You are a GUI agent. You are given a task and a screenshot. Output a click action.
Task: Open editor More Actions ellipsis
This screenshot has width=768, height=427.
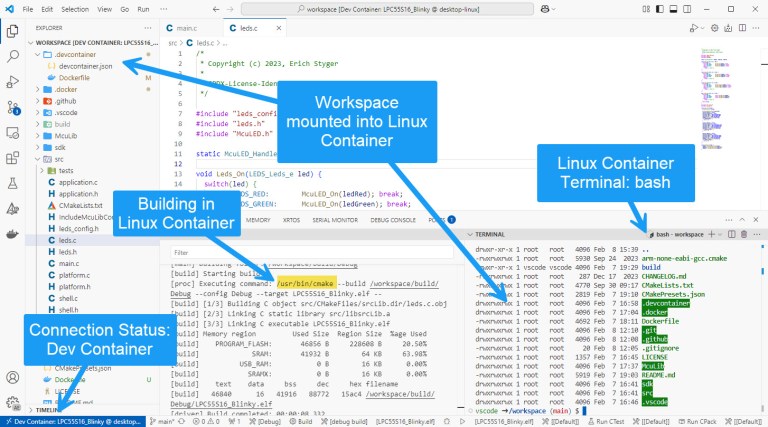coord(757,28)
